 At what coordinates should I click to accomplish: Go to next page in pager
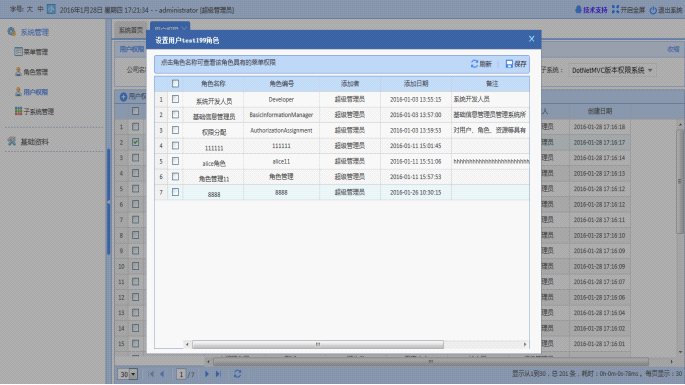tap(207, 374)
